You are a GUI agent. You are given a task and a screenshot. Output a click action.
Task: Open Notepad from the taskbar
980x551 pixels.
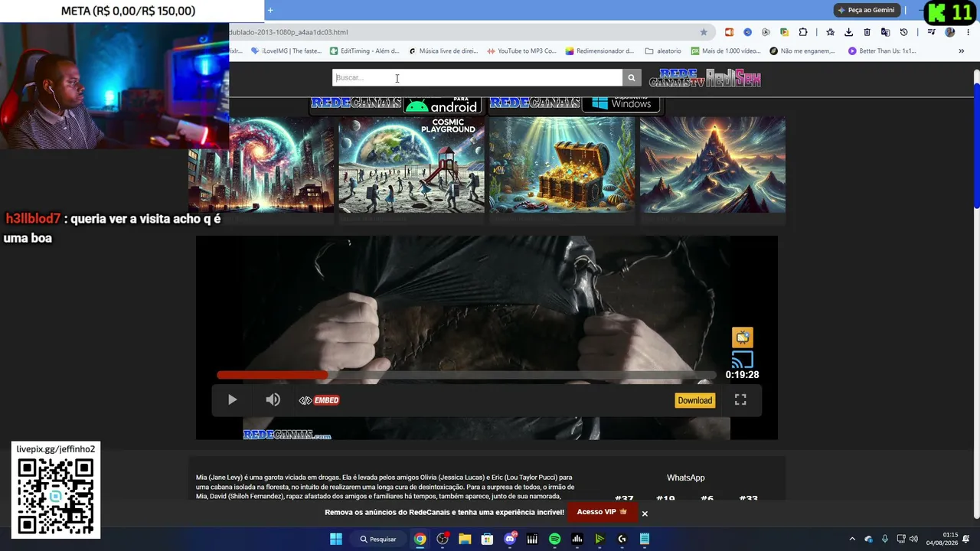coord(645,539)
